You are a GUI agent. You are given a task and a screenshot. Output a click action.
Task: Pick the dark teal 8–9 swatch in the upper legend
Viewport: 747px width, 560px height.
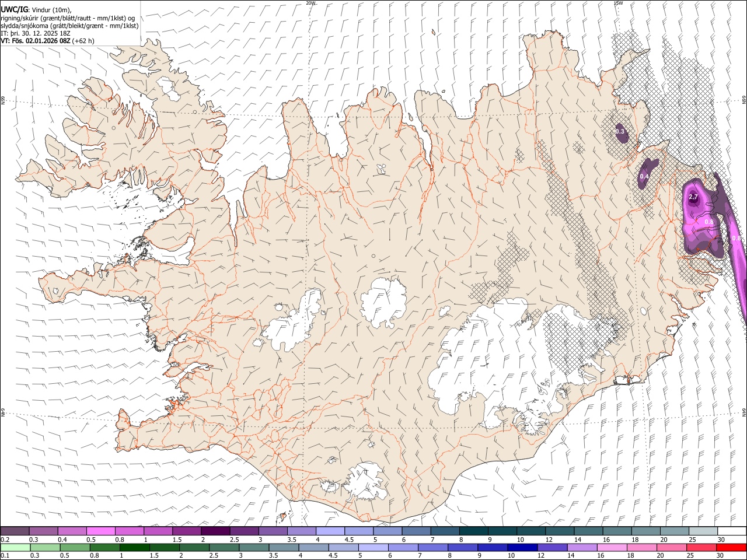point(473,531)
